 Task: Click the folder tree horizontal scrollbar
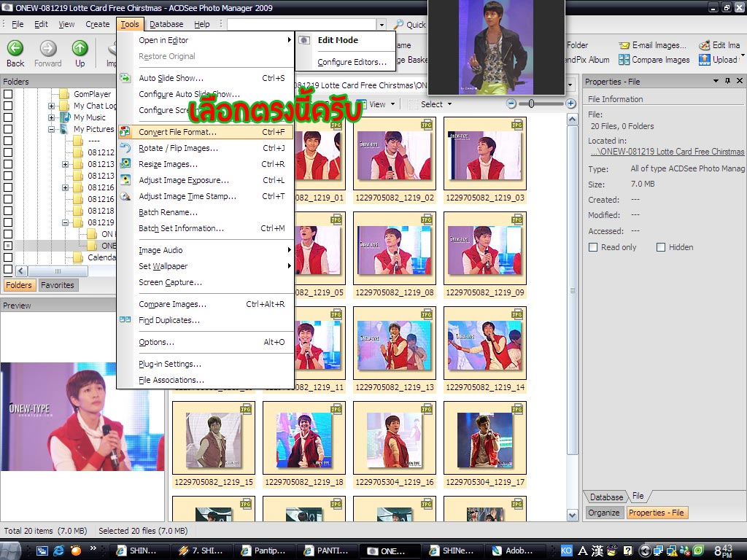58,271
